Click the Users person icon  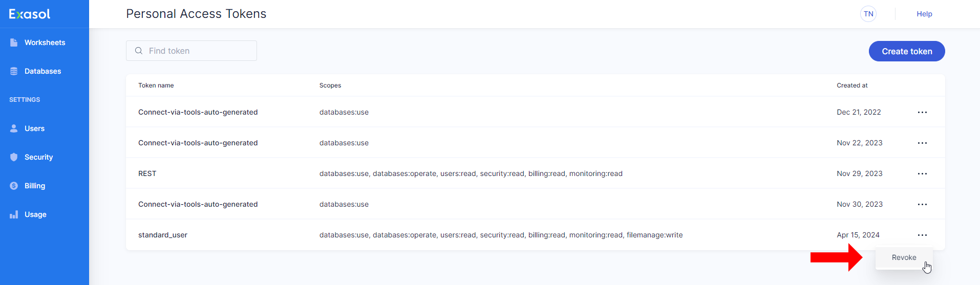point(14,128)
